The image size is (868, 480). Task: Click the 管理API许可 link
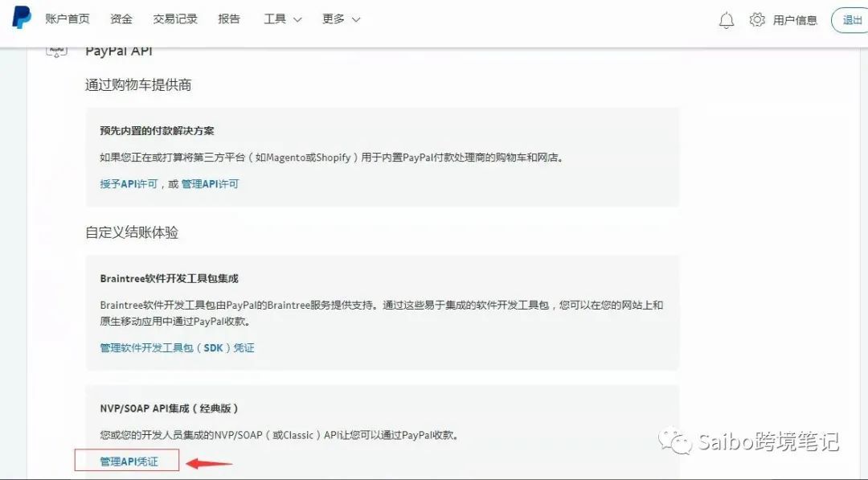pos(210,184)
